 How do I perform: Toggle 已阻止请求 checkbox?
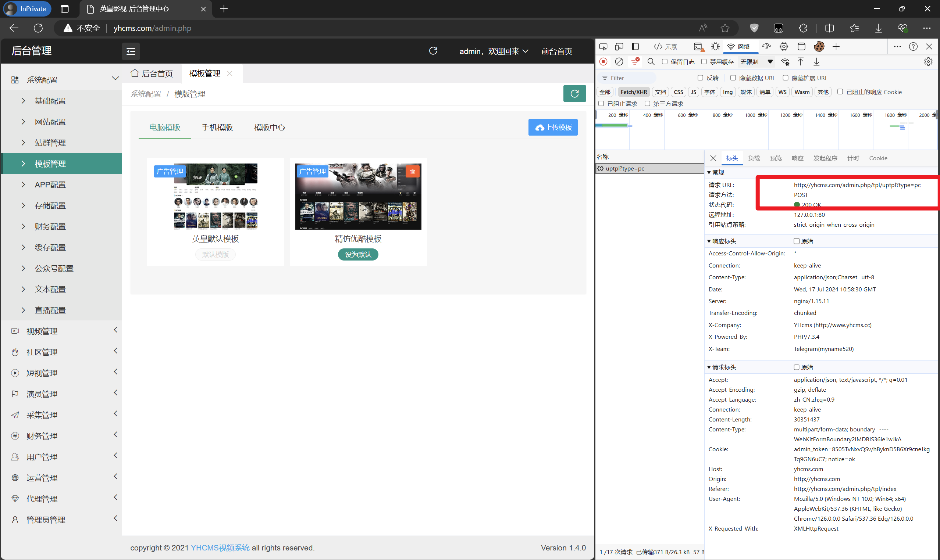click(601, 103)
